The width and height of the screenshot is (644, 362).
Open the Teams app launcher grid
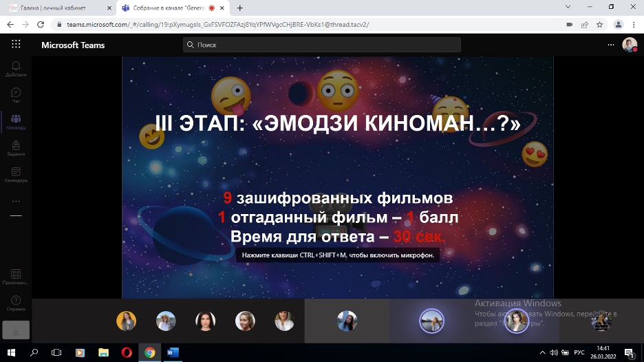(x=16, y=44)
